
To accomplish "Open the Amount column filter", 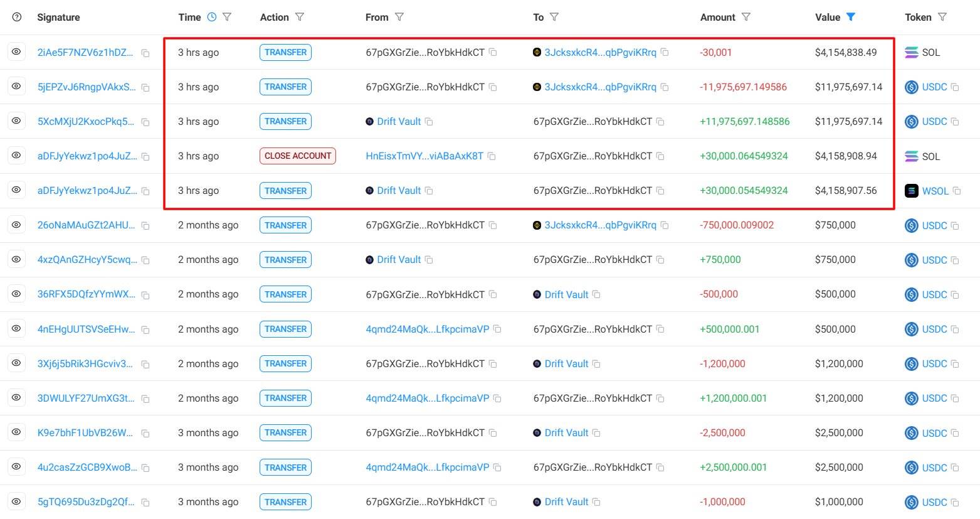I will coord(746,17).
